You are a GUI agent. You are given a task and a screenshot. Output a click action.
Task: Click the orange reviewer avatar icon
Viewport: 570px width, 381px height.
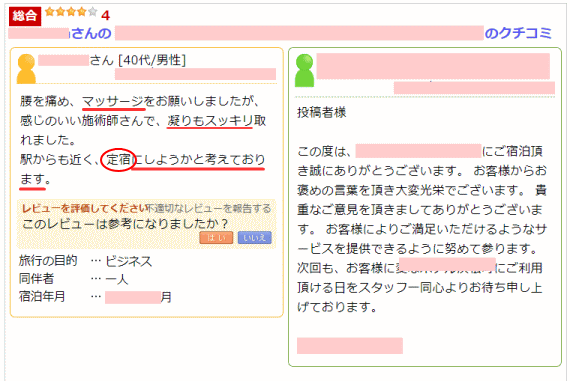pos(26,69)
